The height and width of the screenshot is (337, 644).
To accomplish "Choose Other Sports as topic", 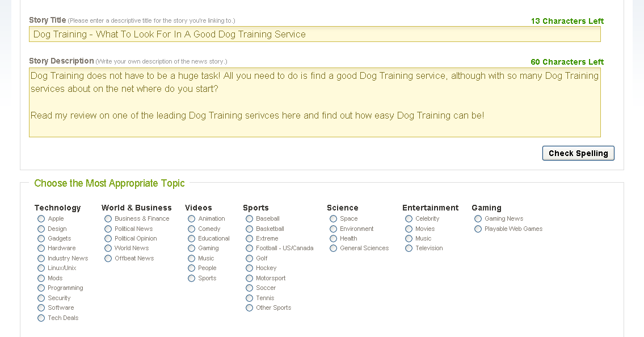I will 250,308.
